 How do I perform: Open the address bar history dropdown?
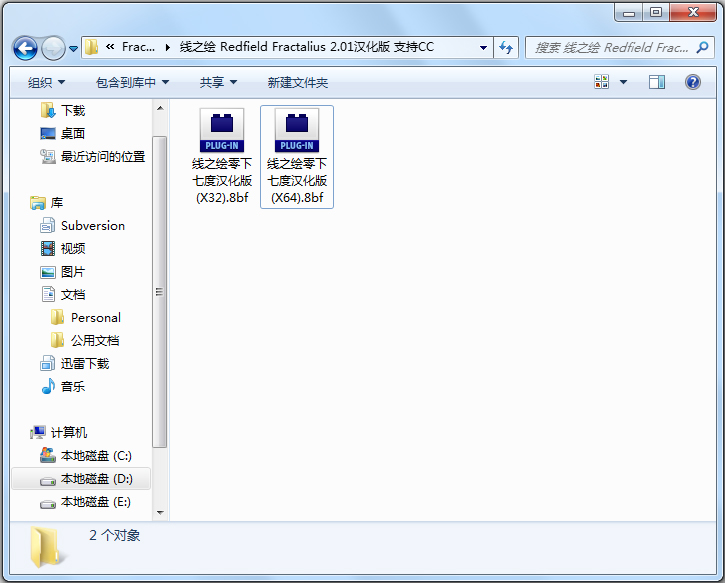click(483, 47)
